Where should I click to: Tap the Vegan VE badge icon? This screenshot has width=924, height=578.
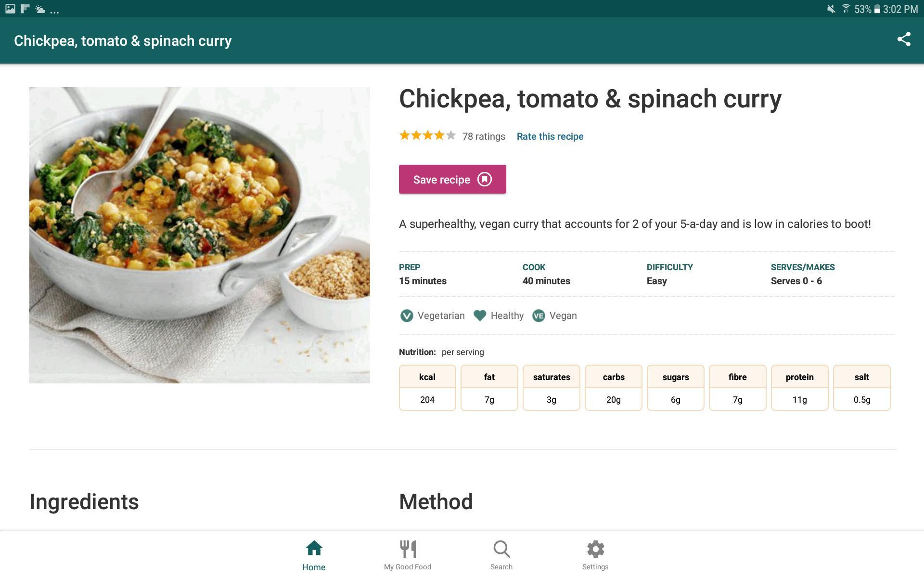[x=539, y=316]
